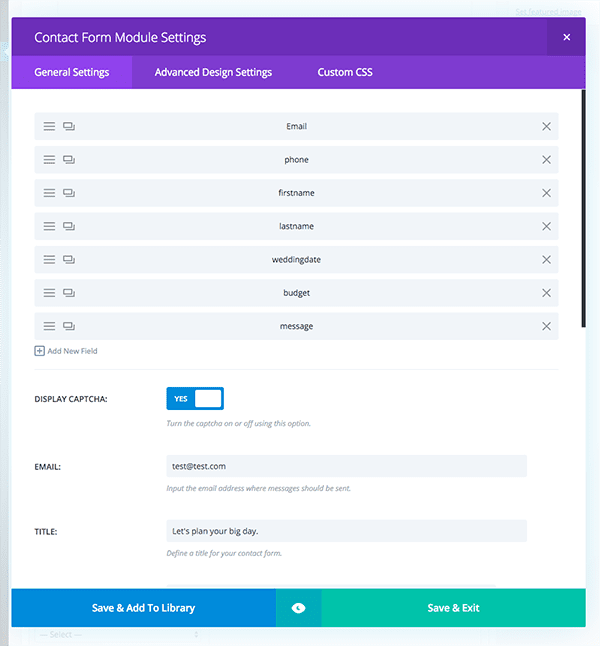Expand the budget field row

(297, 293)
